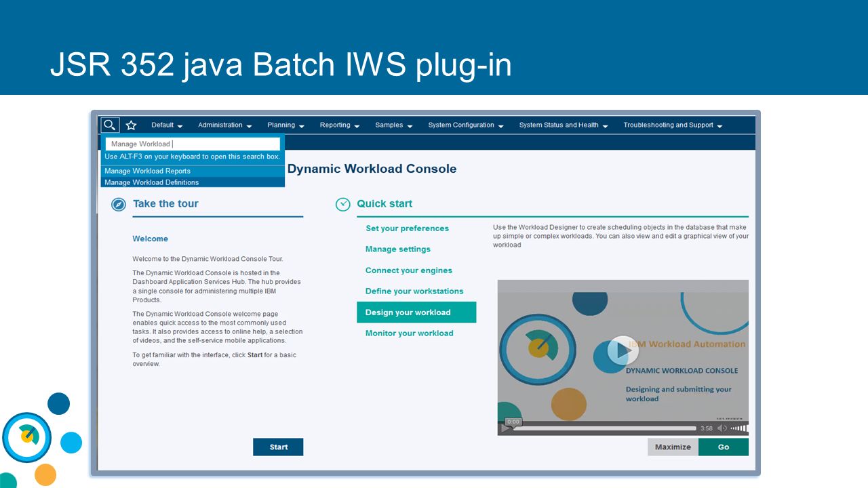The image size is (868, 488).
Task: Click the Dynamic Workload Console title
Action: (372, 169)
